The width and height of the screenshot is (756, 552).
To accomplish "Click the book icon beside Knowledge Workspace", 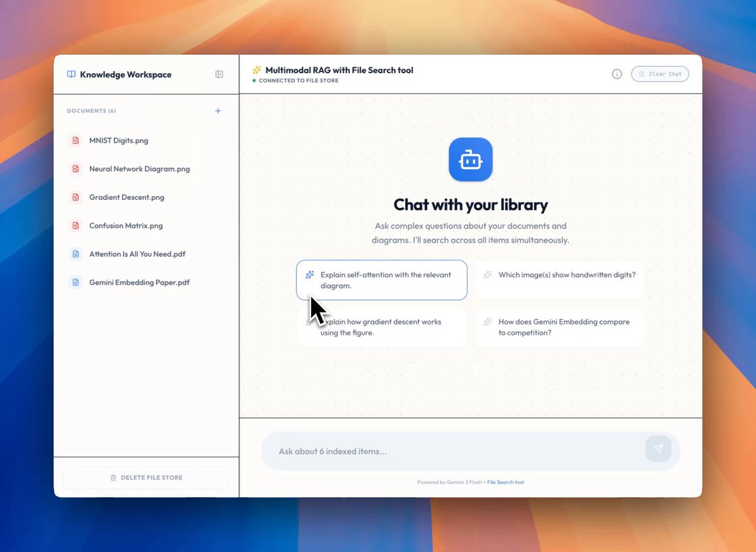I will 71,74.
